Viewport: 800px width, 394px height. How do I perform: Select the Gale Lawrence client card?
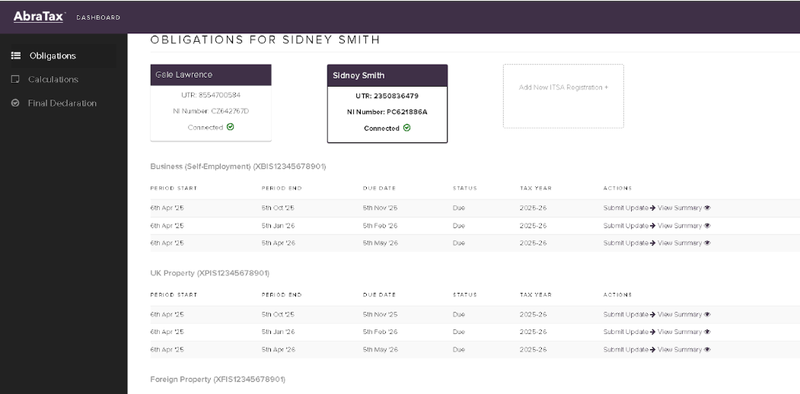coord(211,103)
